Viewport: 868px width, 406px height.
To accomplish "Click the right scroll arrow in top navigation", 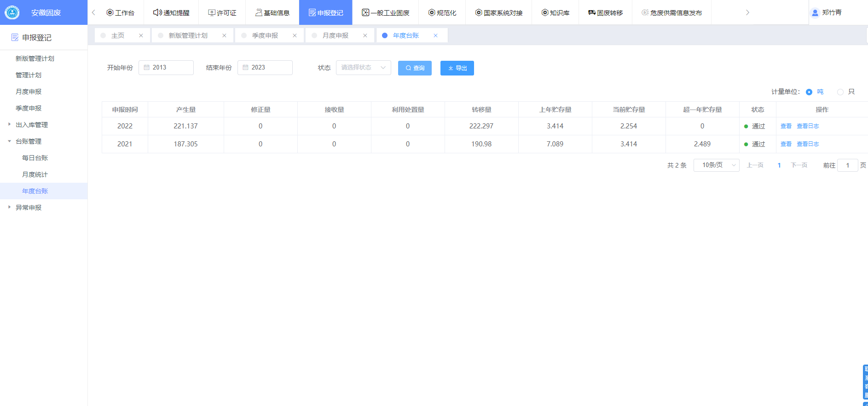I will pos(747,12).
